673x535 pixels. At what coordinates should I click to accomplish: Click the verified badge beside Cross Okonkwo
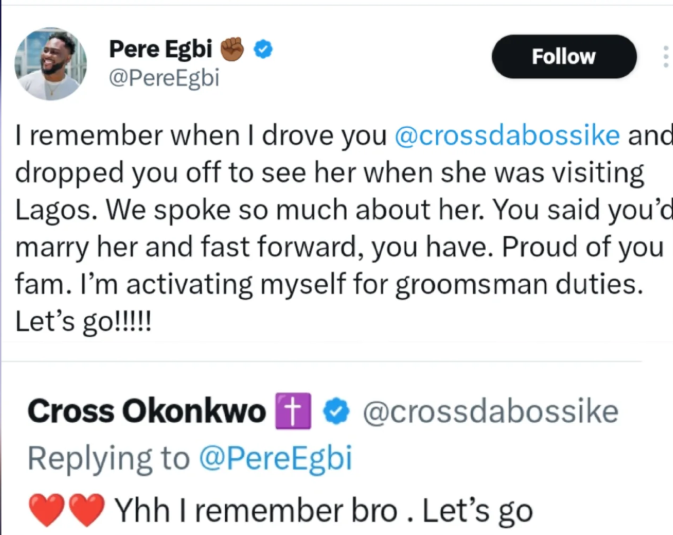[x=339, y=411]
